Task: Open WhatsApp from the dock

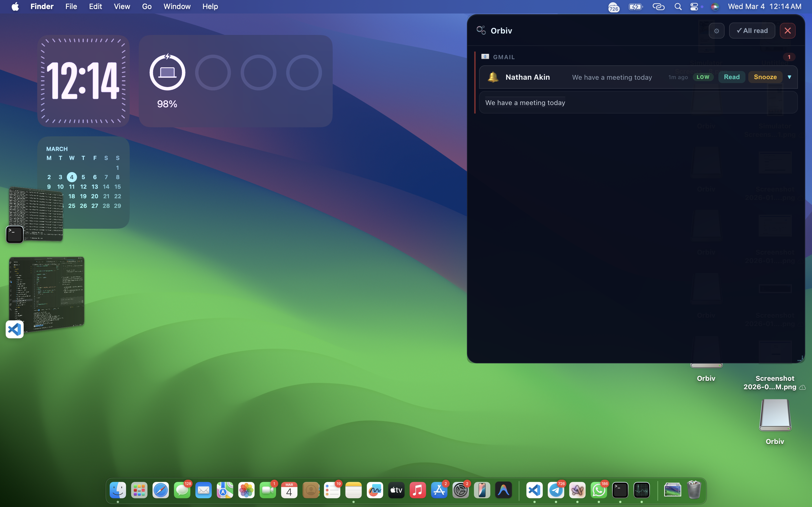Action: 599,490
